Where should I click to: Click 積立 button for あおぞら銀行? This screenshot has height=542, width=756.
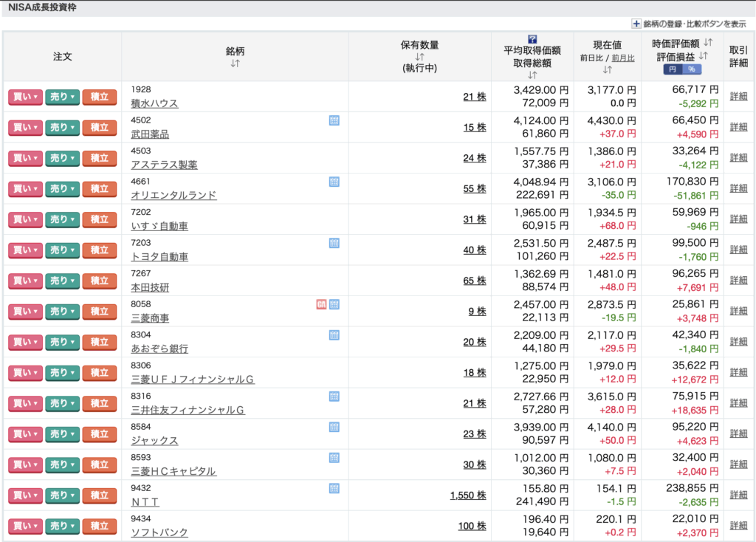(x=100, y=343)
